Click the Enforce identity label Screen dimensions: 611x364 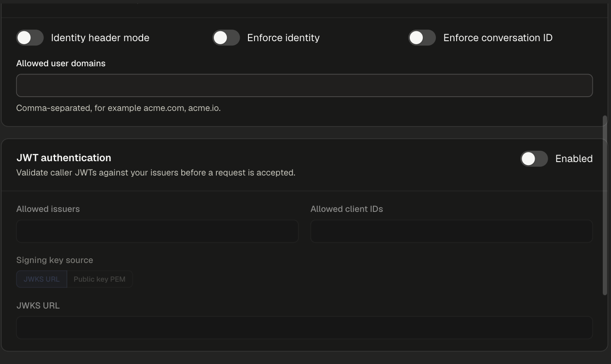(x=283, y=38)
